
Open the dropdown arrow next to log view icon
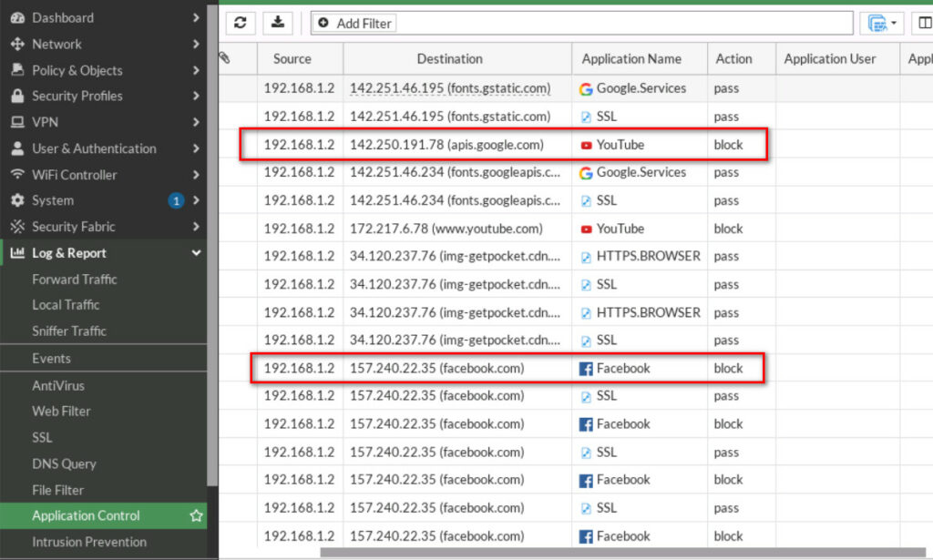point(894,23)
